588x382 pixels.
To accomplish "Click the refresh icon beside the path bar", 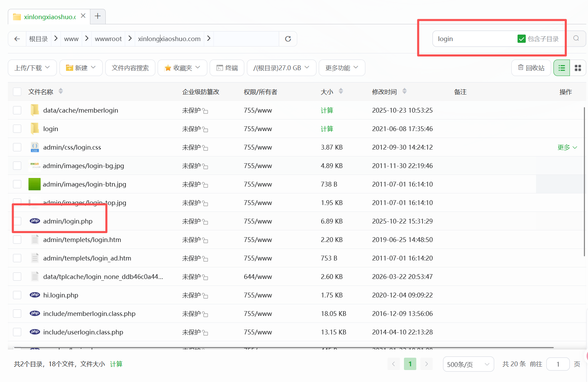I will coord(288,39).
